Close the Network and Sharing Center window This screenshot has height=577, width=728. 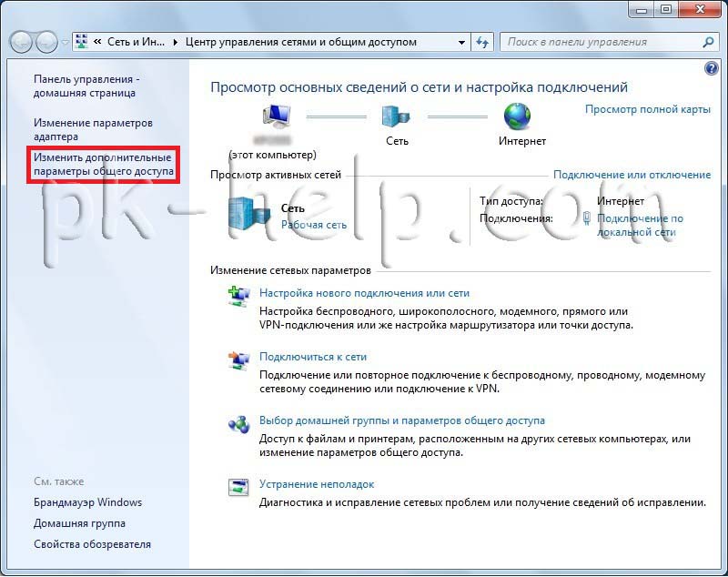click(700, 9)
